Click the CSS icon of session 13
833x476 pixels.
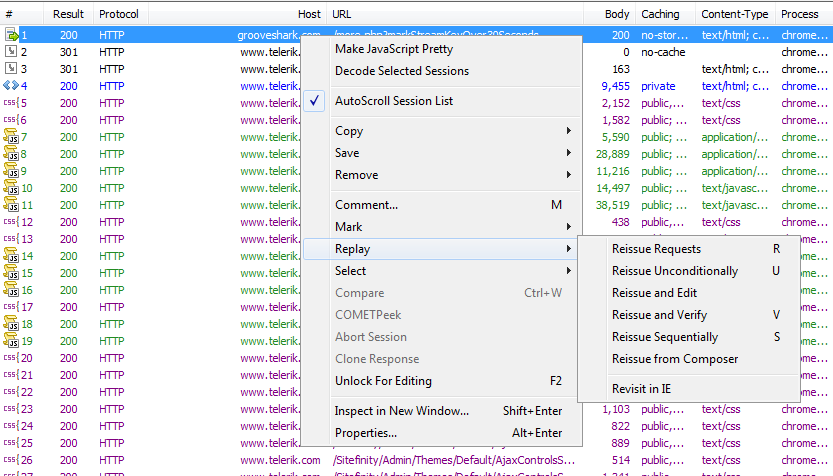click(11, 239)
